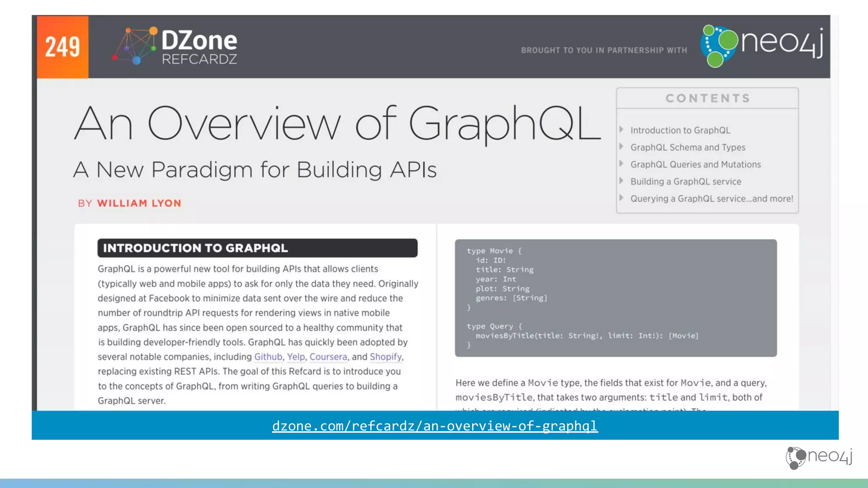Click 'id: ID!' line in code block
Screen dimensions: 868x488
(x=491, y=260)
